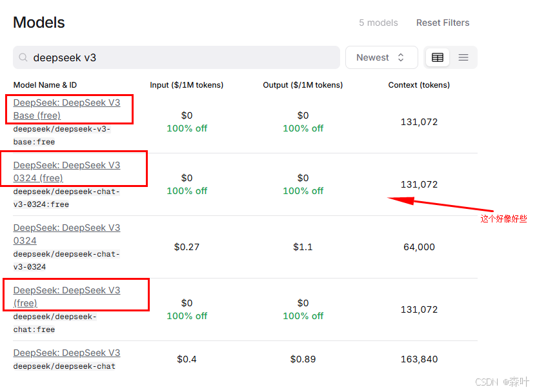The width and height of the screenshot is (537, 392).
Task: Click model ID deepseek/deepseek-chat in last row
Action: point(65,366)
